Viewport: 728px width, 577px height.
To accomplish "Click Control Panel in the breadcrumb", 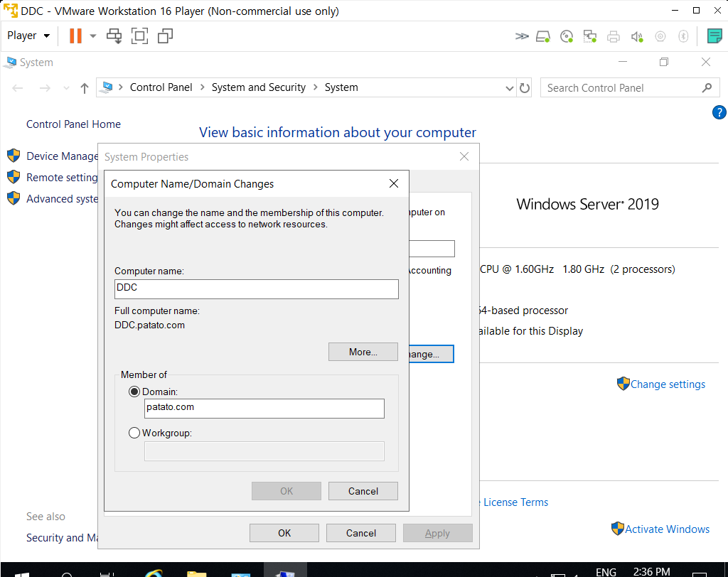I will pyautogui.click(x=161, y=87).
